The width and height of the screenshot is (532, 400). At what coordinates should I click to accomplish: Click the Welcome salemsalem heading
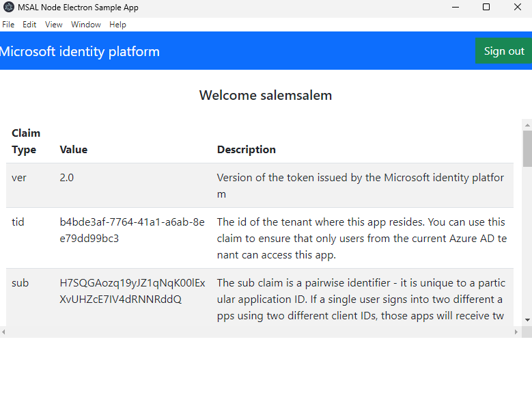click(x=266, y=96)
